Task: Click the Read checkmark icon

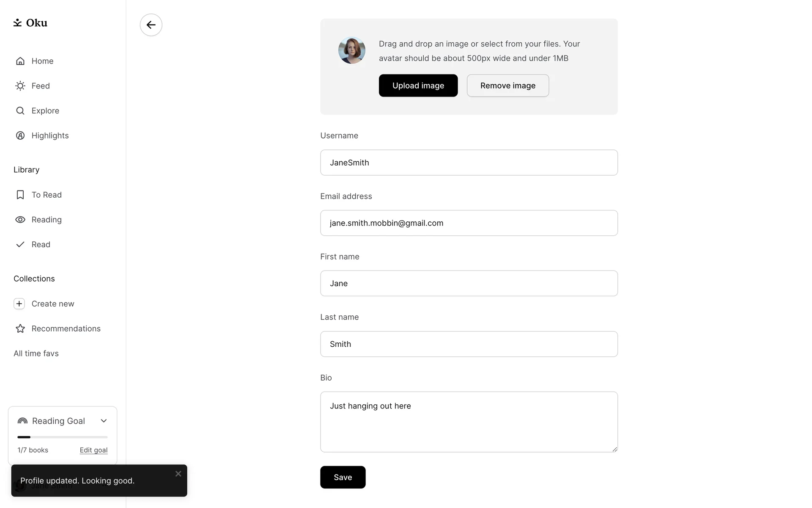Action: 20,245
